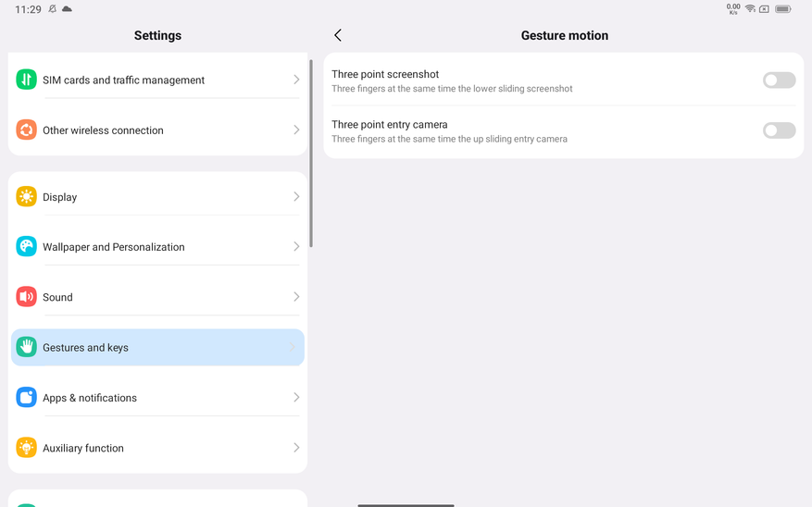812x507 pixels.
Task: Tap the Gestures and keys hand icon
Action: click(x=27, y=347)
